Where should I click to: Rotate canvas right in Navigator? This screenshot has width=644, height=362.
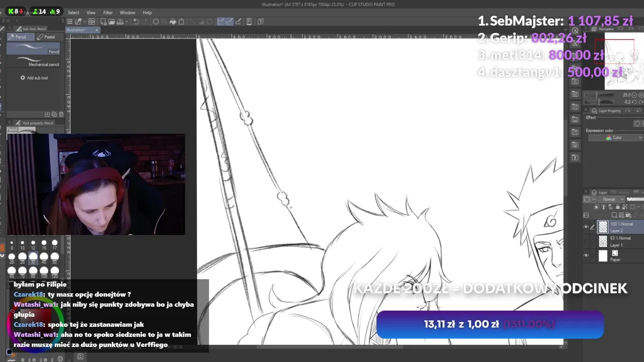pos(641,102)
